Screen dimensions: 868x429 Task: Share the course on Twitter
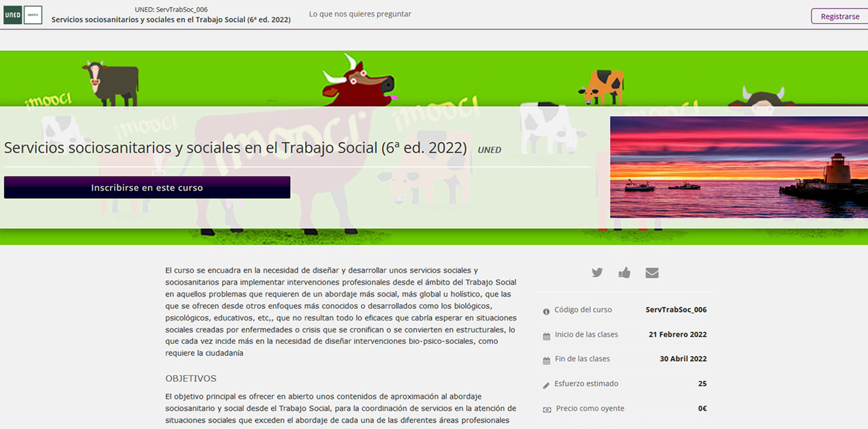(597, 272)
